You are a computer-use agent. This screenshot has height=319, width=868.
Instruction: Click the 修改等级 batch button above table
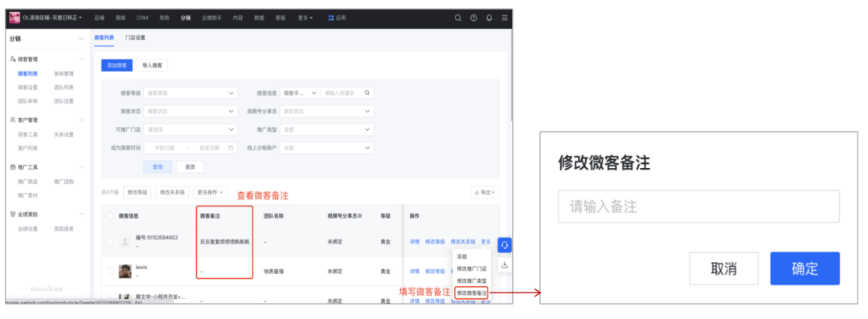tap(137, 192)
